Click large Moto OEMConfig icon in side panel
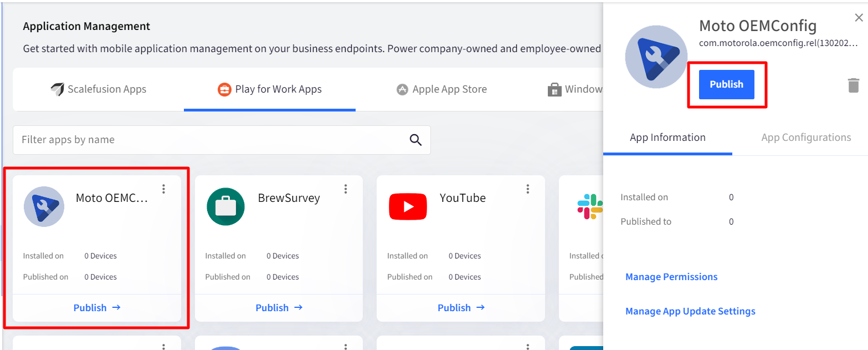 [x=656, y=57]
